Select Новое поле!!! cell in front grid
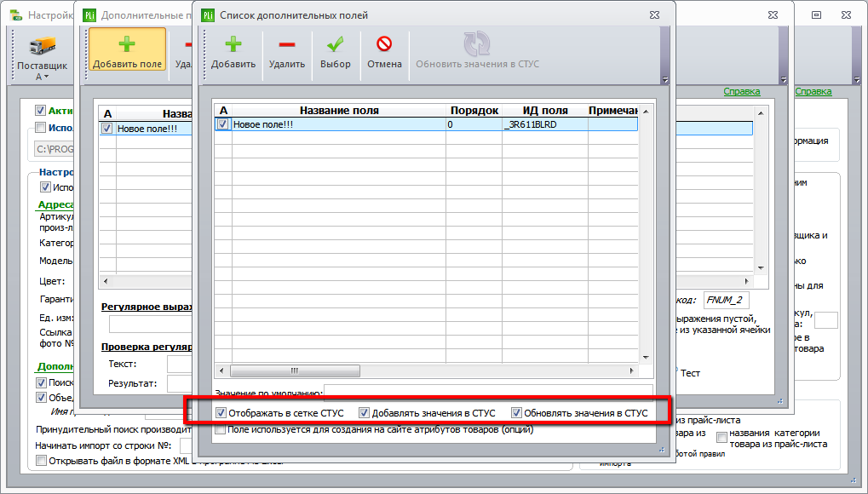Screen dimensions: 868x494 point(339,124)
